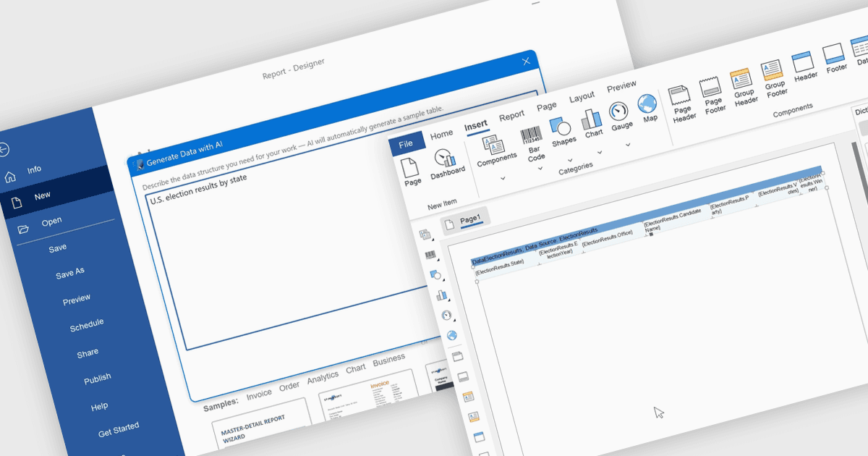Choose Preview in the File menu
This screenshot has width=868, height=456.
77,298
